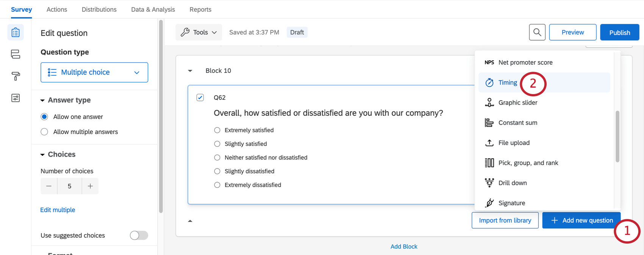Enable Allow multiple answers

(x=44, y=132)
